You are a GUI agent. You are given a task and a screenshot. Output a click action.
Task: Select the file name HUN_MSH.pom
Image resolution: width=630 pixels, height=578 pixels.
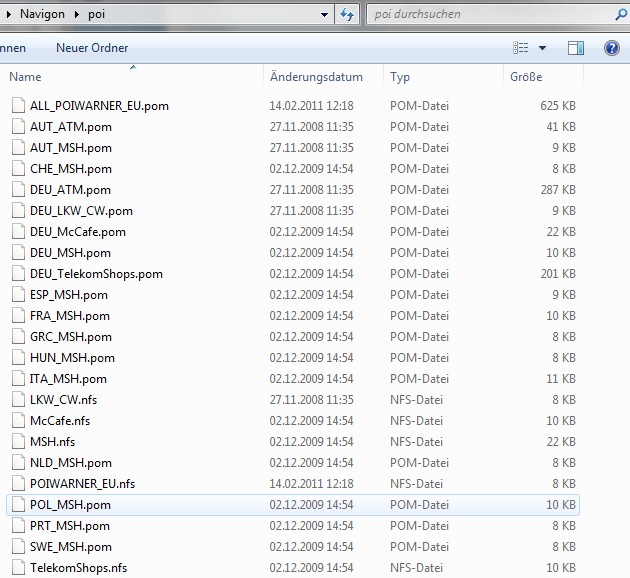click(72, 358)
